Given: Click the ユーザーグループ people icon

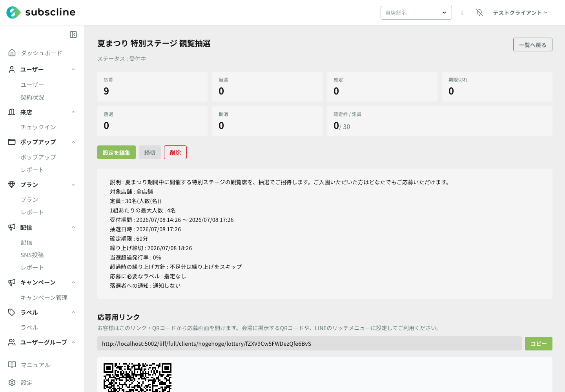Looking at the screenshot, I should tap(12, 342).
